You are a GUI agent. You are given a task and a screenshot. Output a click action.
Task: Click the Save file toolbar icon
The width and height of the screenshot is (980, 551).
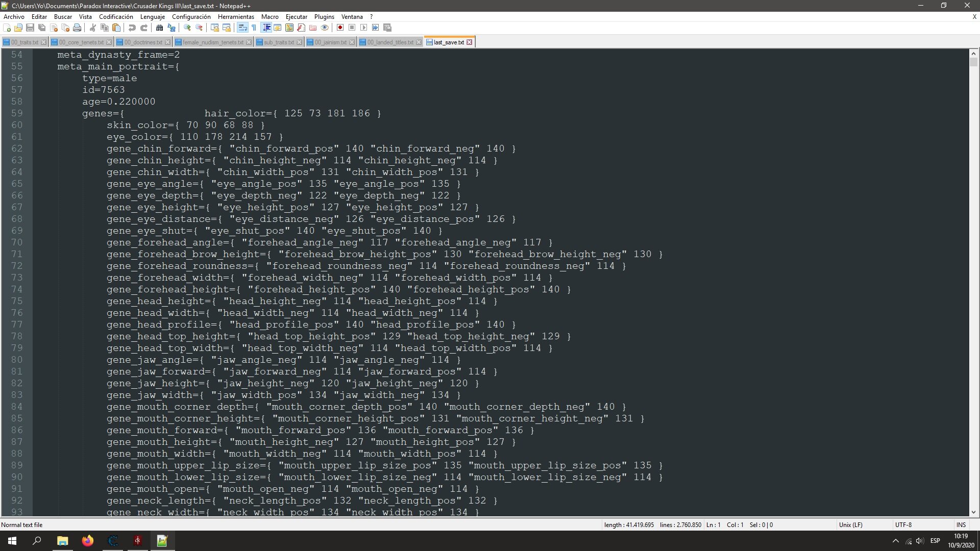30,28
